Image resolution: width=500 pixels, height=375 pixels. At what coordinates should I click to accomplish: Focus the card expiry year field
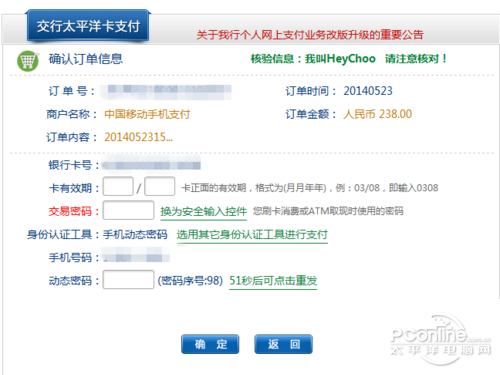pyautogui.click(x=160, y=186)
